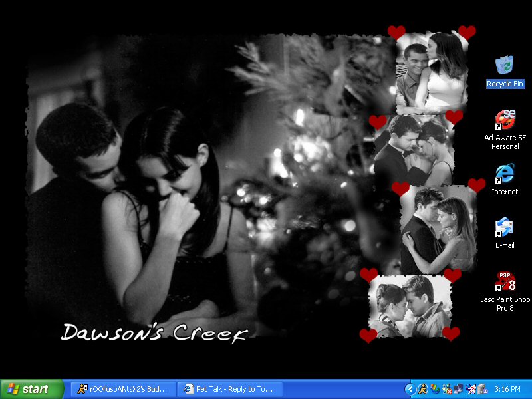The height and width of the screenshot is (399, 532).
Task: Click the globe with red slash tray icon
Action: (471, 389)
